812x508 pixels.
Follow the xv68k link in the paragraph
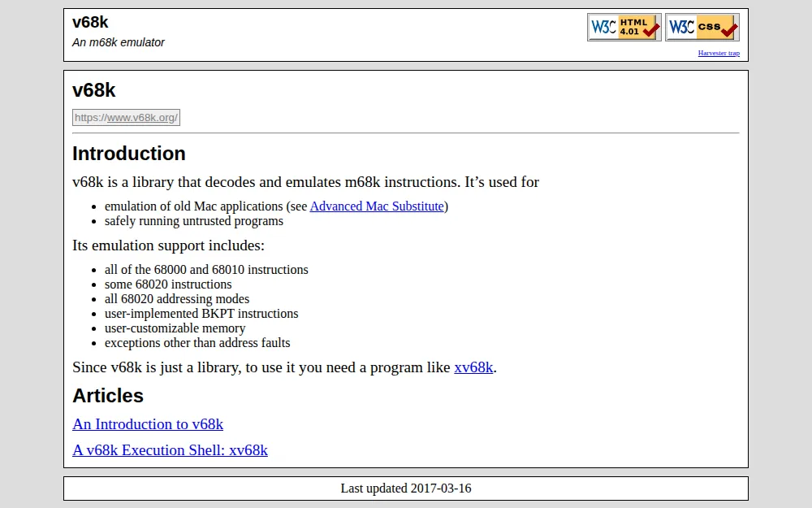click(473, 367)
